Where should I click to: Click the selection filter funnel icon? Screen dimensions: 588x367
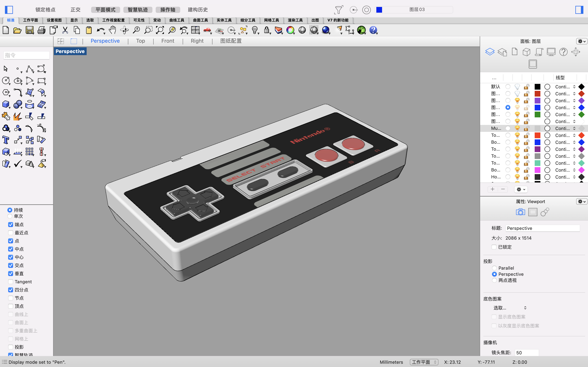coord(339,10)
